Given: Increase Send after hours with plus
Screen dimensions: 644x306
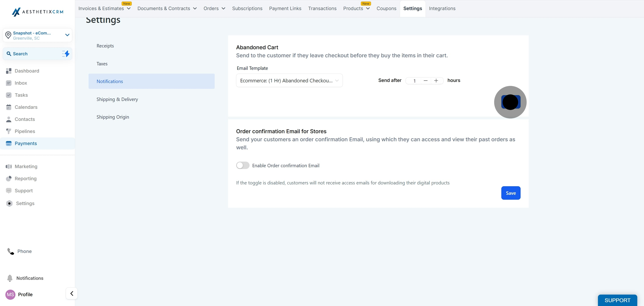Looking at the screenshot, I should [x=436, y=81].
